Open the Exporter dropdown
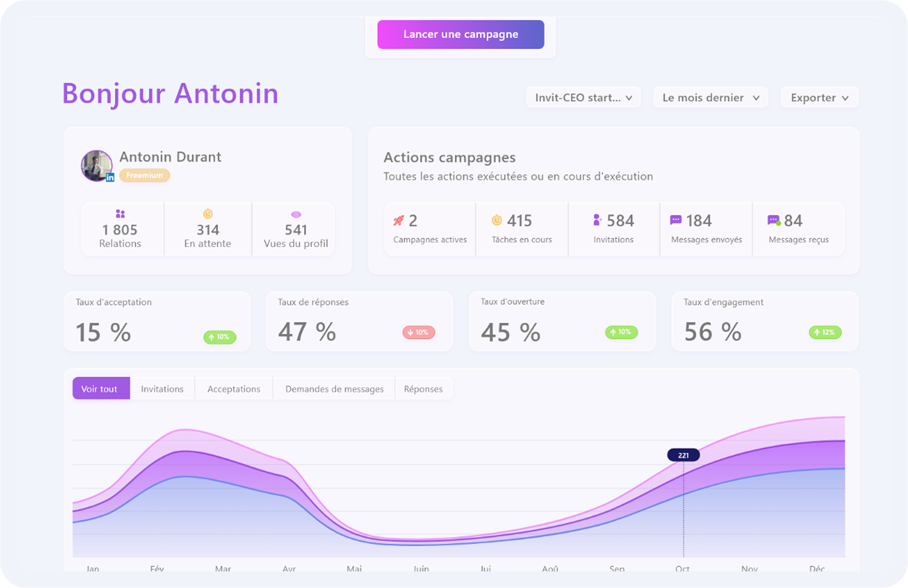This screenshot has width=908, height=588. pos(819,98)
